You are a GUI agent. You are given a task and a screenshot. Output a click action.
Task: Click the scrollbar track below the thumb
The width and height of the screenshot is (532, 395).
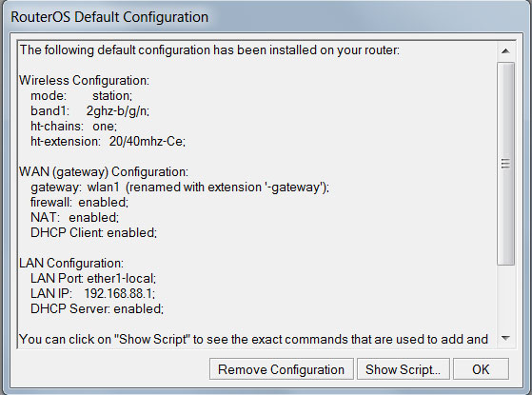pos(505,297)
